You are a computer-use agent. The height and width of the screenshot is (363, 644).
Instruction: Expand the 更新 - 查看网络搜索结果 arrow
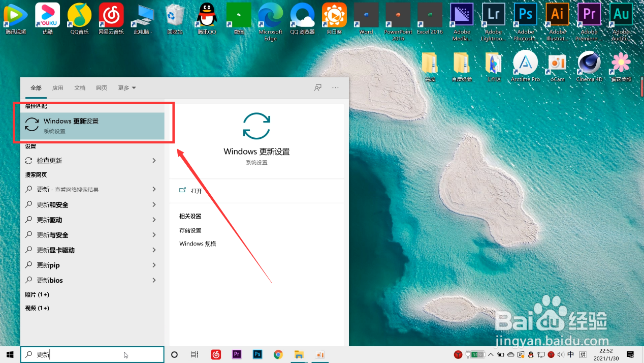point(154,189)
